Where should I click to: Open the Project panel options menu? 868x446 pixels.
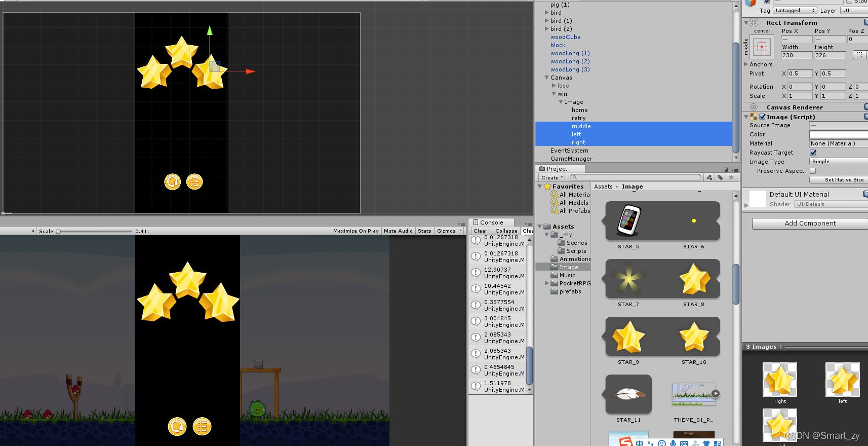coord(734,169)
